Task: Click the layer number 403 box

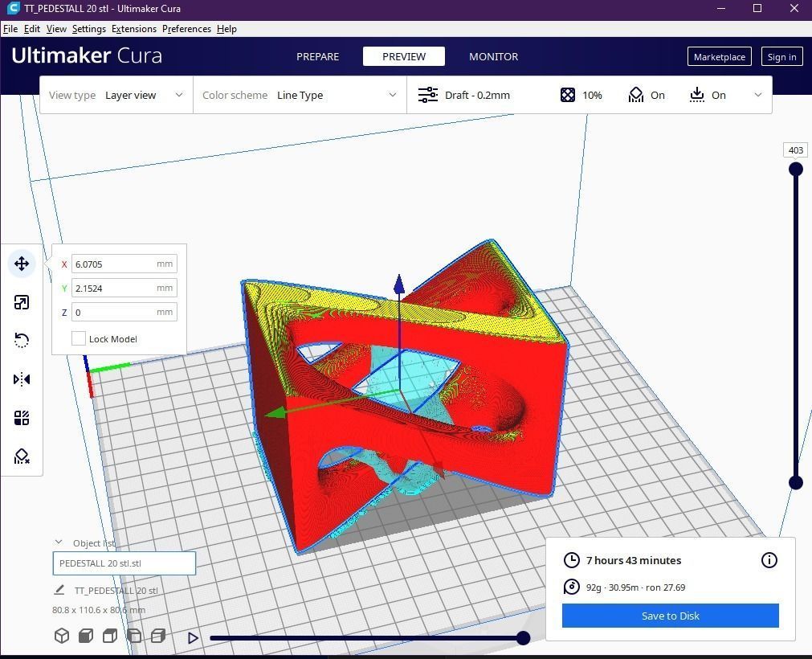Action: pyautogui.click(x=795, y=150)
